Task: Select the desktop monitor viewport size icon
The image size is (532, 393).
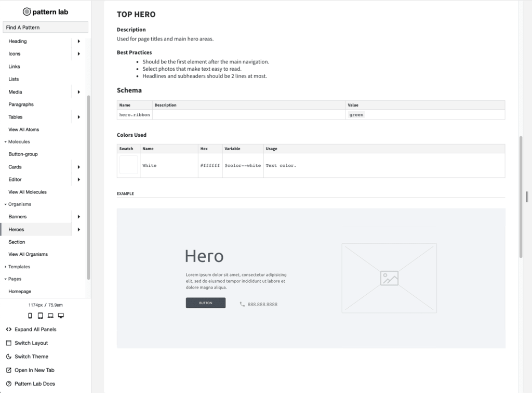Action: (x=61, y=316)
